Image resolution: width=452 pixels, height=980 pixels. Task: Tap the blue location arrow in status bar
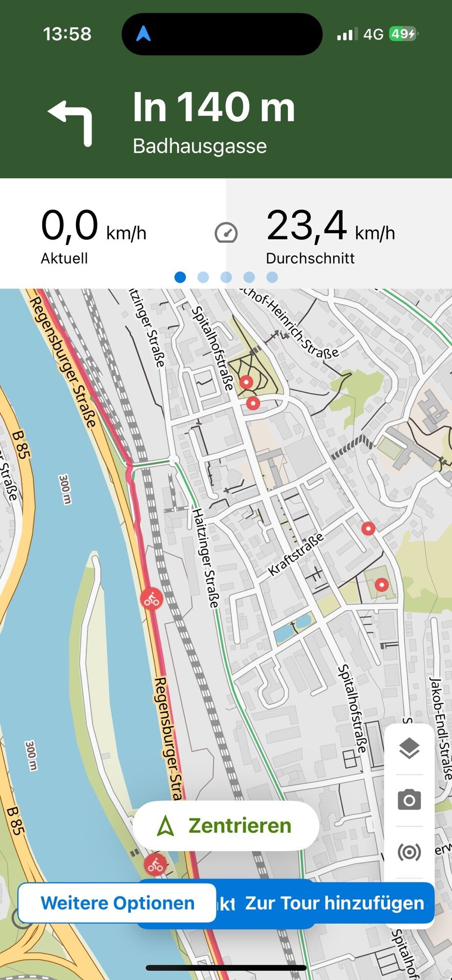pos(143,34)
